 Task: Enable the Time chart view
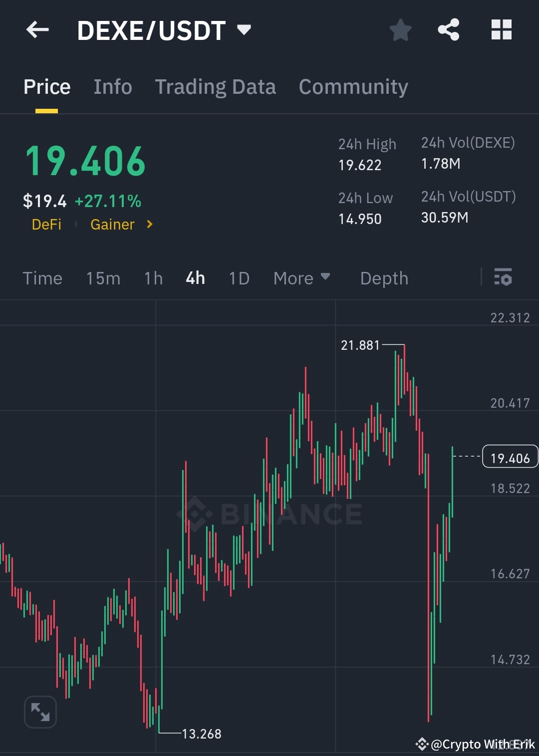click(42, 278)
